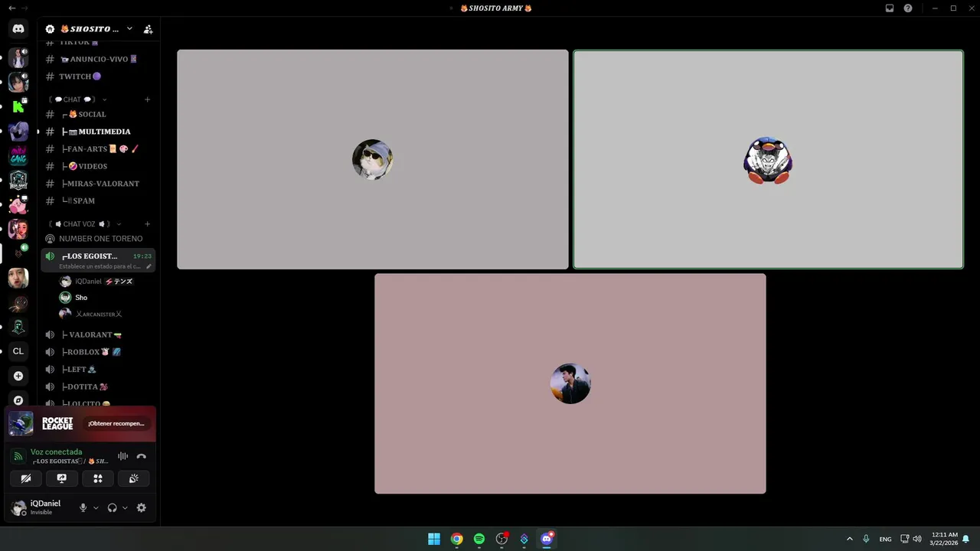Viewport: 980px width, 551px height.
Task: Open the soundboard in the voice panel
Action: pos(134,478)
